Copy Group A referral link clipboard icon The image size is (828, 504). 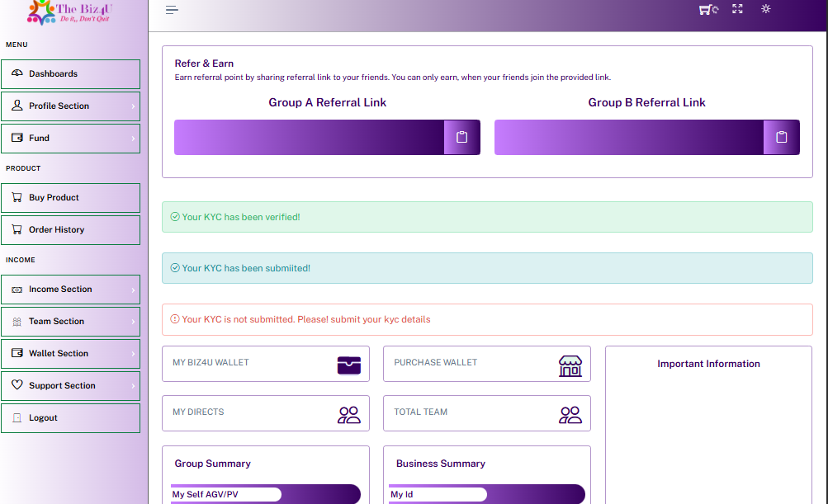pyautogui.click(x=462, y=138)
